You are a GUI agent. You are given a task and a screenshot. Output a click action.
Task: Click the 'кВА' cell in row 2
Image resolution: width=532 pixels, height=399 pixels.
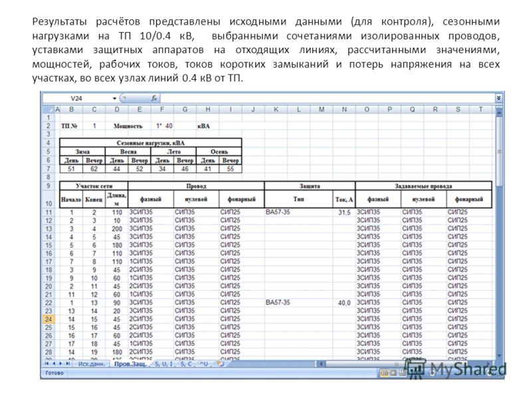click(x=203, y=126)
